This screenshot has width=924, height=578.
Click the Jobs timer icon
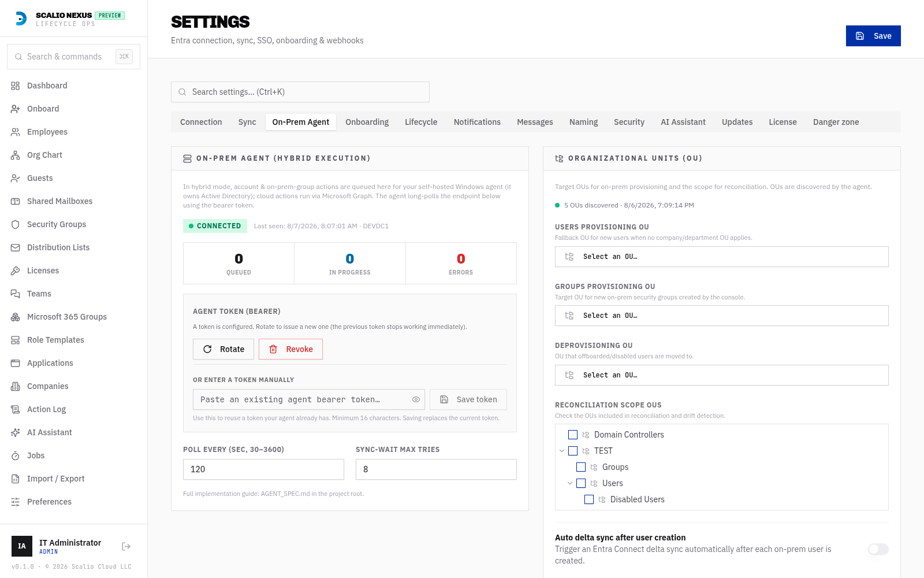16,455
